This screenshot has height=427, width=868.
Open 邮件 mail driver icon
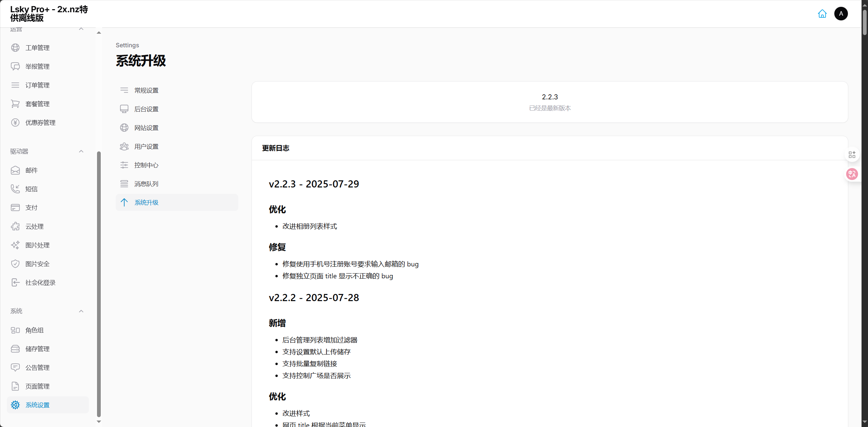[x=15, y=170]
